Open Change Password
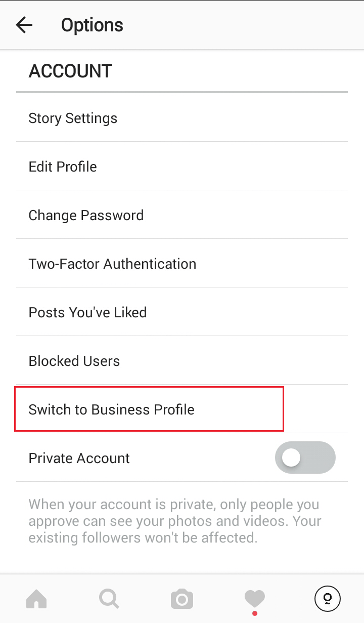364x623 pixels. (86, 215)
